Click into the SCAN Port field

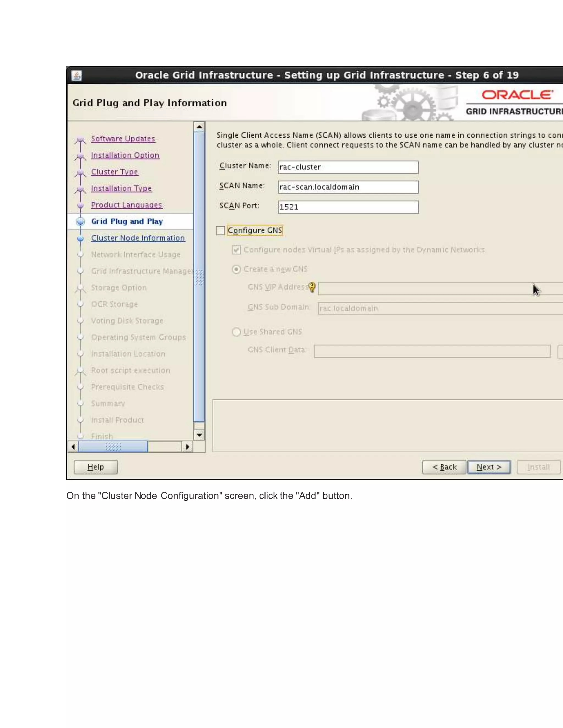click(x=348, y=207)
